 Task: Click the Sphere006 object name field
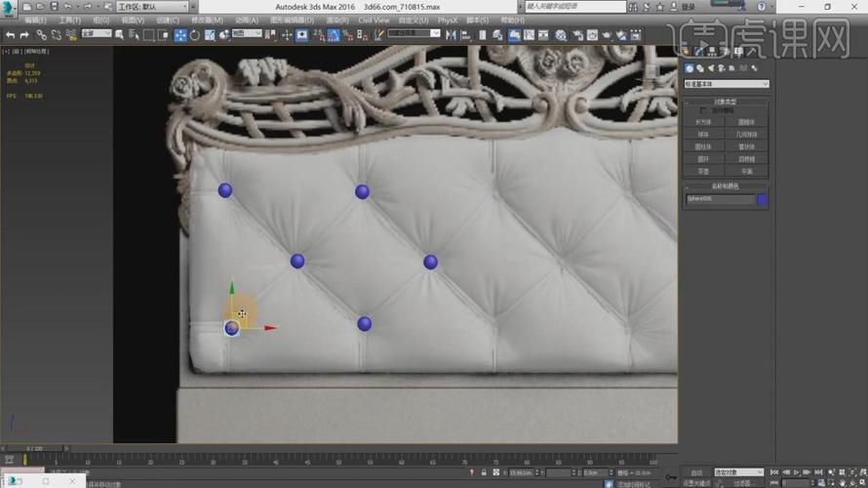coord(720,199)
